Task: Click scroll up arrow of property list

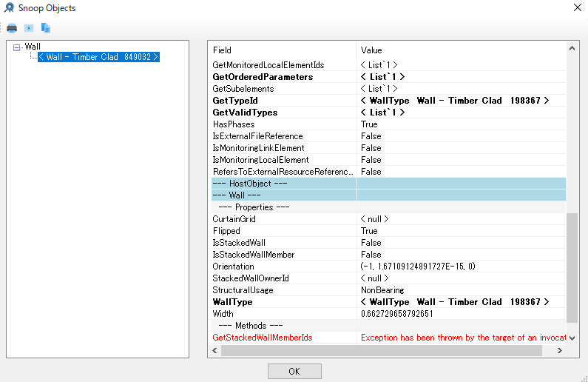Action: [x=572, y=48]
